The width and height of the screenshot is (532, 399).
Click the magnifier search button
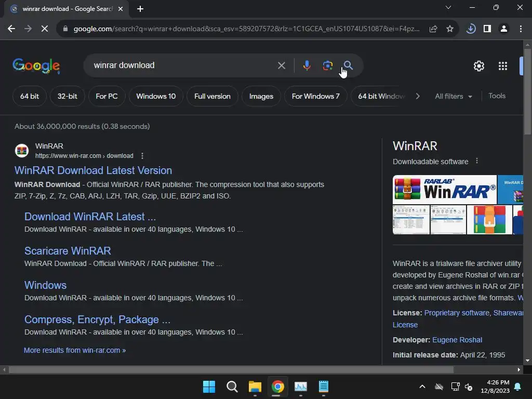[348, 65]
